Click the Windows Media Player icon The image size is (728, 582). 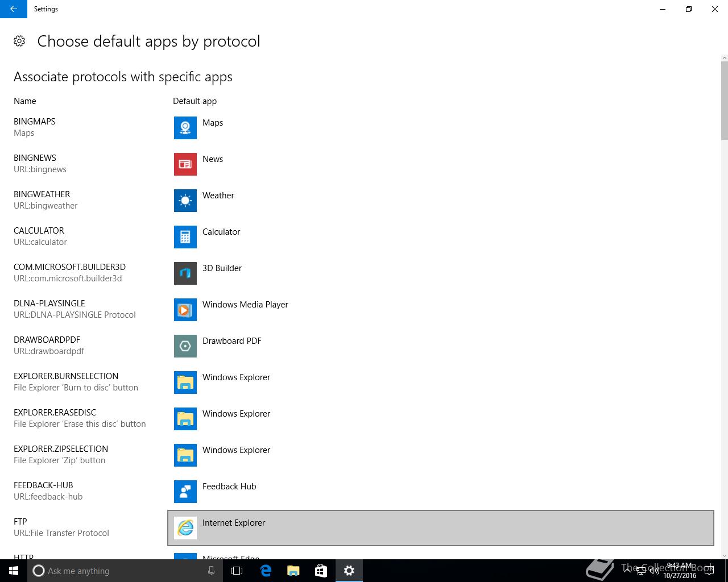point(185,310)
